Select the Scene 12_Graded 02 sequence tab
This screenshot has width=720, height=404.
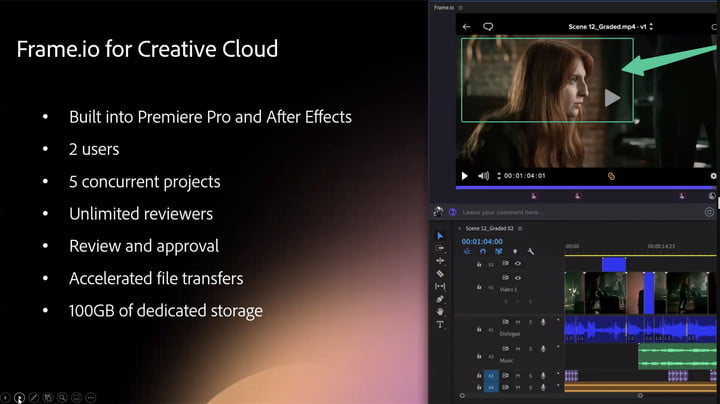click(x=490, y=228)
